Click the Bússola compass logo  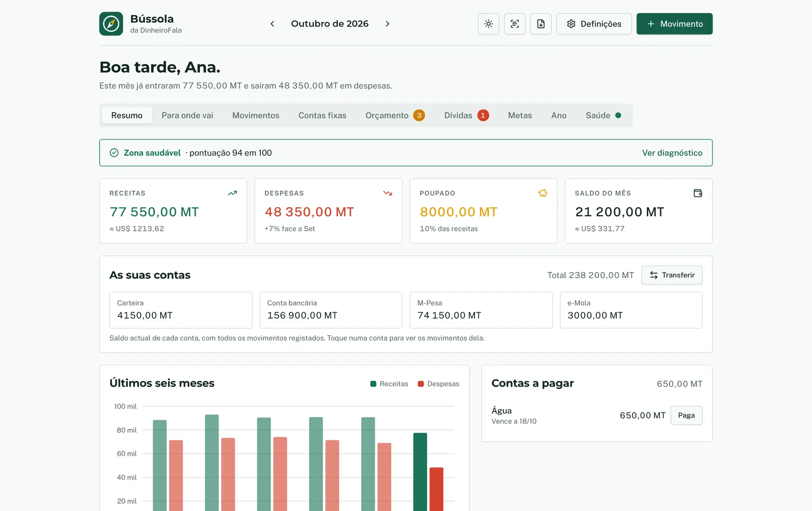(x=111, y=24)
